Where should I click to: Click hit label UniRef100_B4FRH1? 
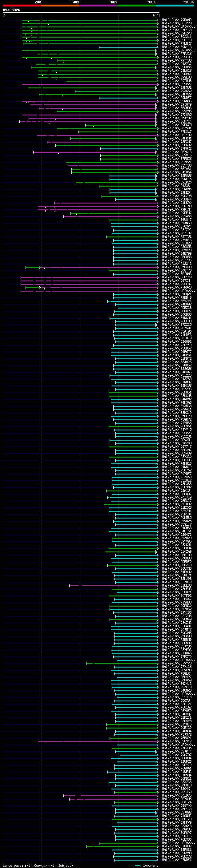click(x=177, y=138)
